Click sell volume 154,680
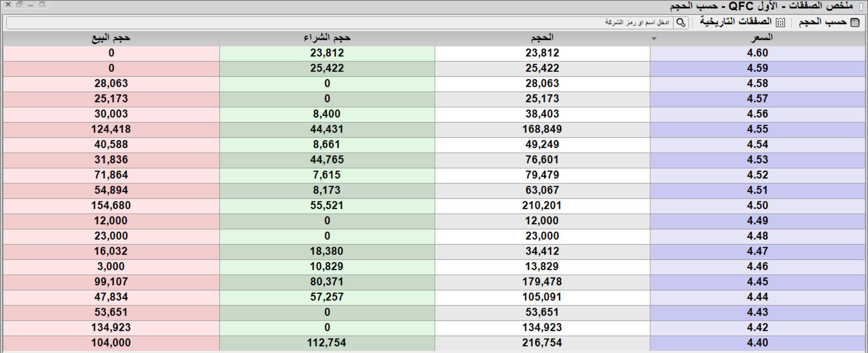The height and width of the screenshot is (353, 868). (x=111, y=206)
